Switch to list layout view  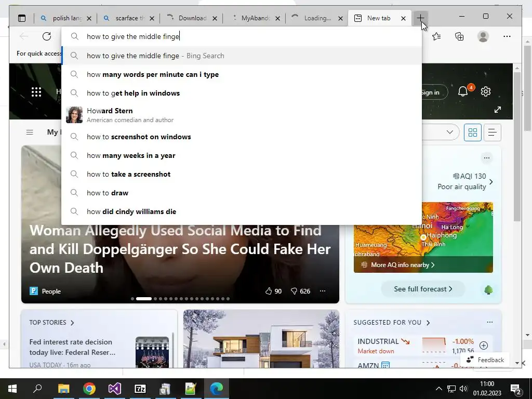pyautogui.click(x=493, y=132)
